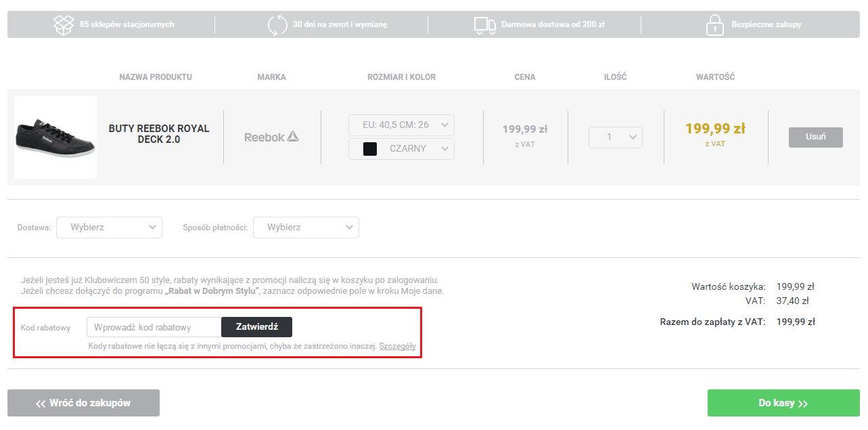This screenshot has height=430, width=868.
Task: Click the gold 199,99 zł value amount
Action: pyautogui.click(x=715, y=129)
